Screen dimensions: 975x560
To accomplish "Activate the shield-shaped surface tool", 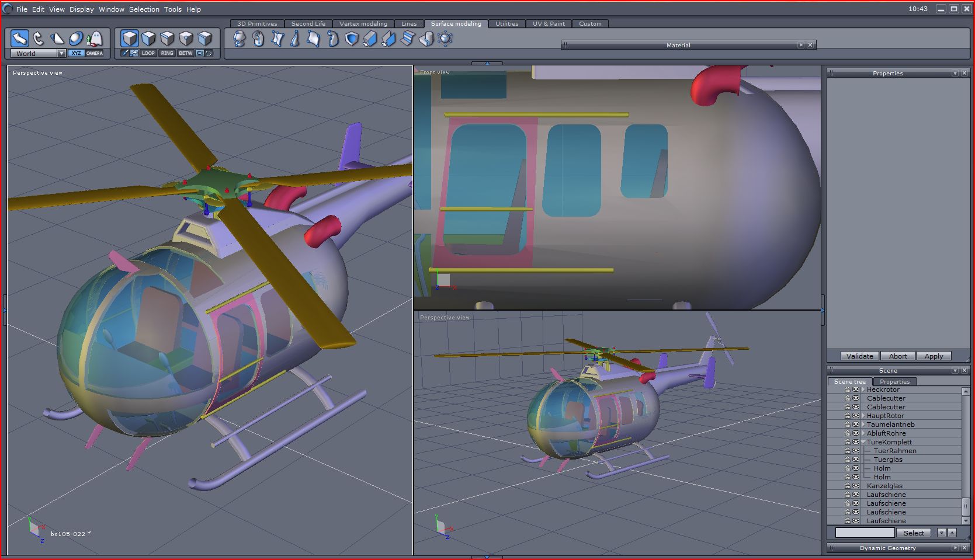I will (x=352, y=39).
